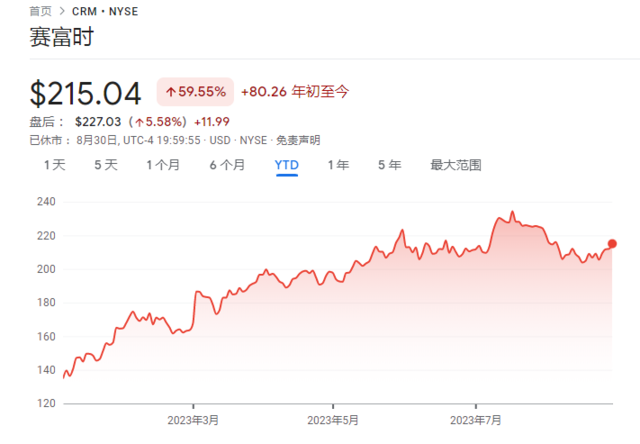The height and width of the screenshot is (444, 640).
Task: Click the 200 y-axis label
Action: pos(46,269)
